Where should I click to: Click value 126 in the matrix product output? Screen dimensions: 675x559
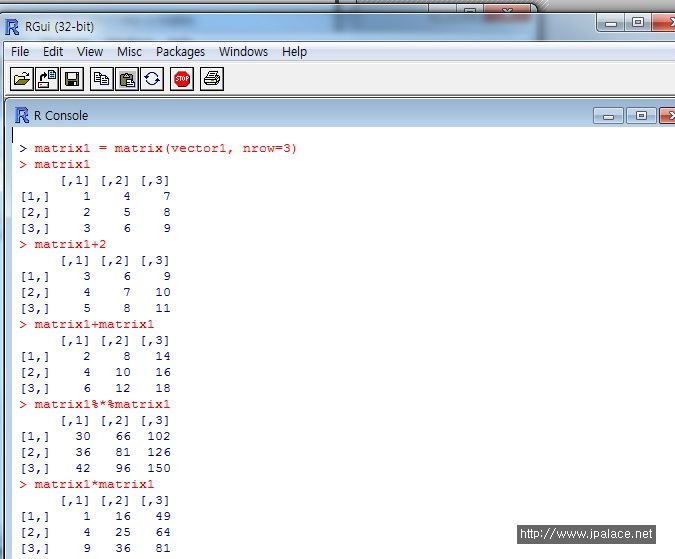pos(159,452)
